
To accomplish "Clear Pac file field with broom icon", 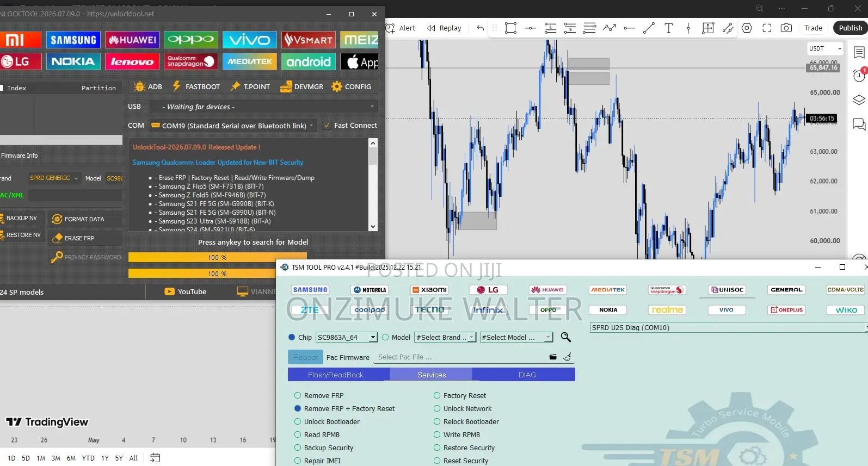I will 567,357.
